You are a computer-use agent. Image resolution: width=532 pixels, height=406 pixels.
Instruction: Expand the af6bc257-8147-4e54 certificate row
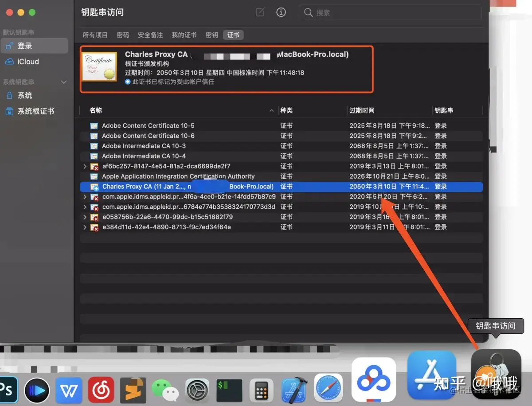click(x=85, y=166)
